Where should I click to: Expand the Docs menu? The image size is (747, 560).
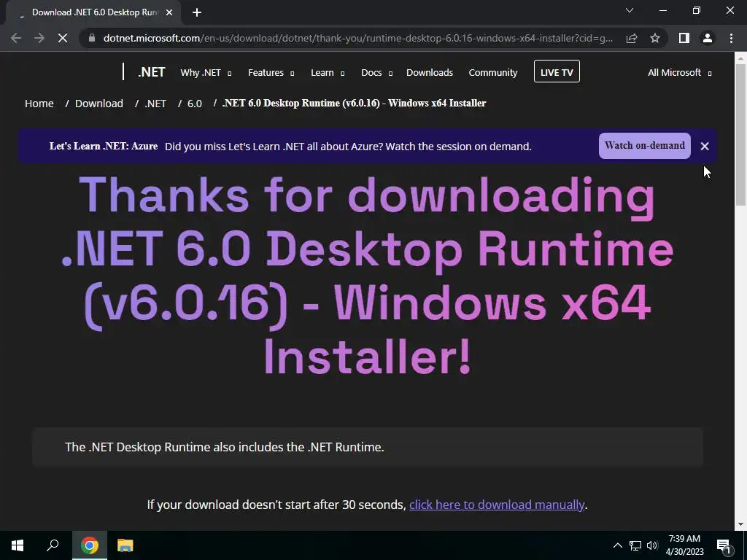(x=376, y=73)
